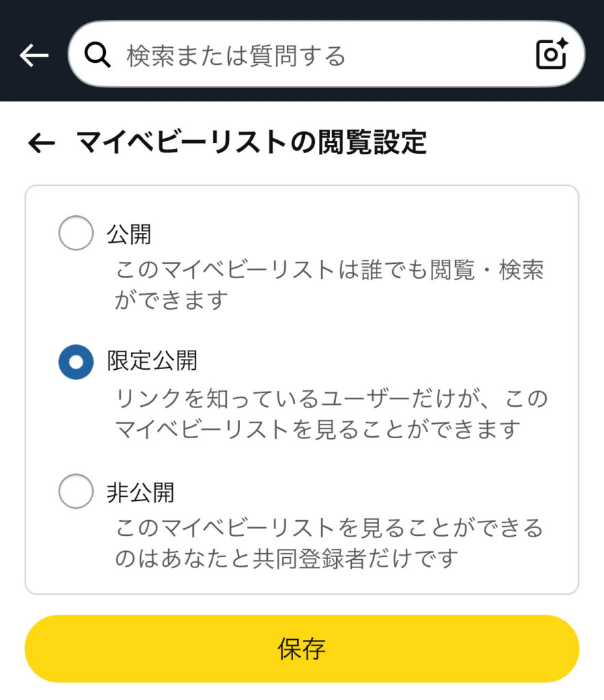Viewport: 604px width, 700px height.
Task: Tap the このマイベビーリストを見ることができる line under 非公開
Action: tap(329, 528)
